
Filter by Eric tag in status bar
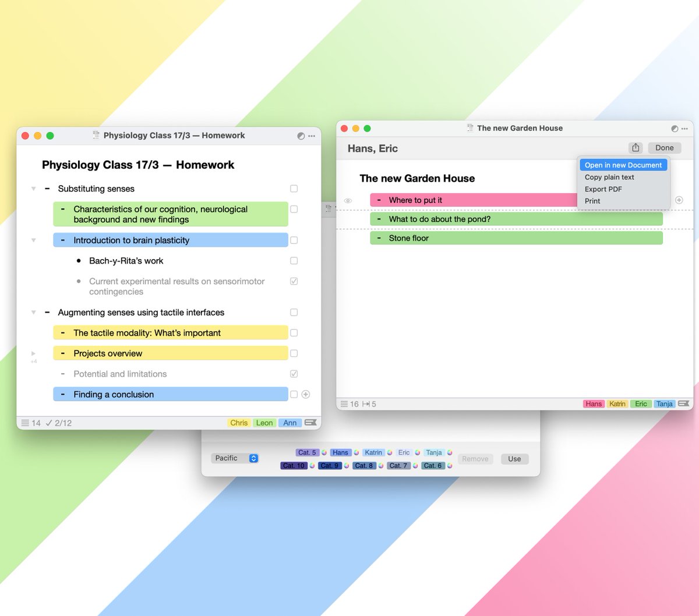point(641,403)
